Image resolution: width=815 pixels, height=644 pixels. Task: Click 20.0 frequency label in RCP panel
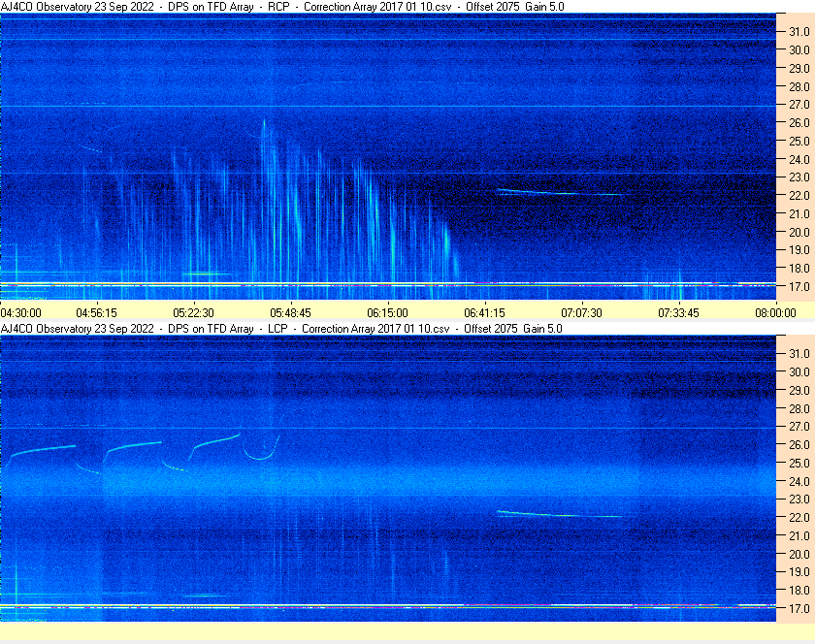pos(799,233)
